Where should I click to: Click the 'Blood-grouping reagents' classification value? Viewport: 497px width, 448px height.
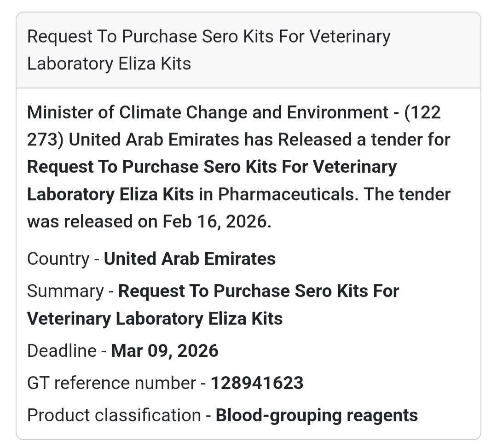[x=317, y=415]
